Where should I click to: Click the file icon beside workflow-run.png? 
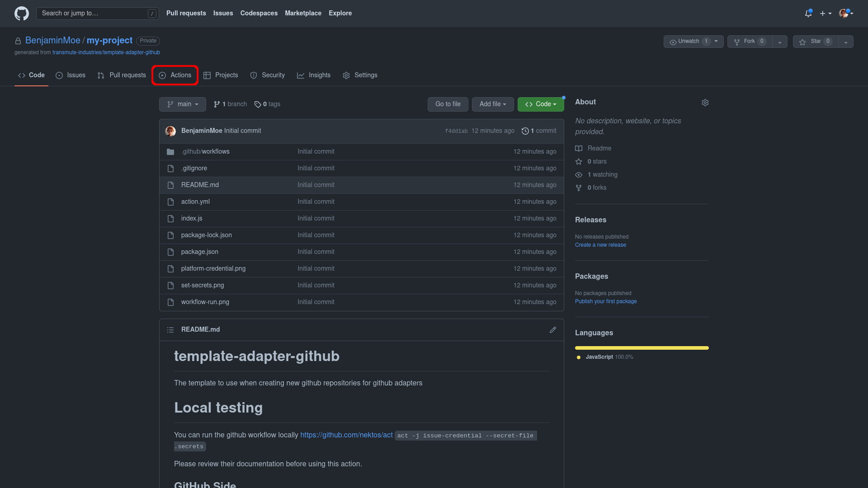170,302
